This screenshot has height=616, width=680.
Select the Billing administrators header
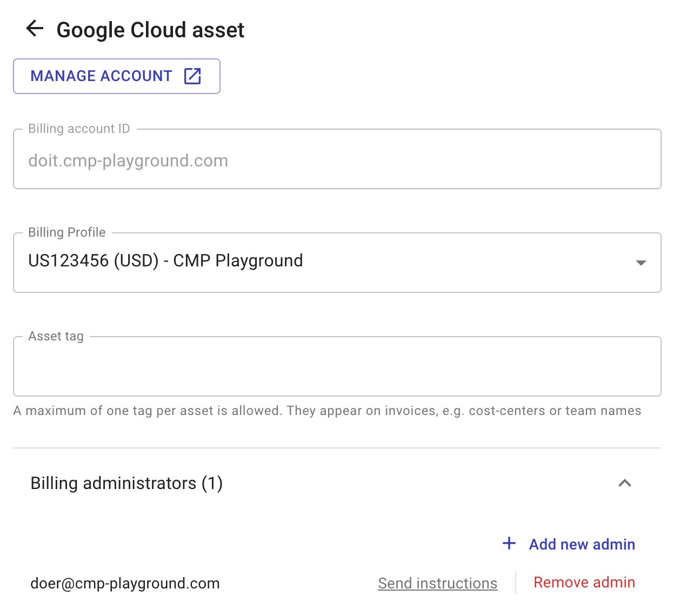[126, 483]
